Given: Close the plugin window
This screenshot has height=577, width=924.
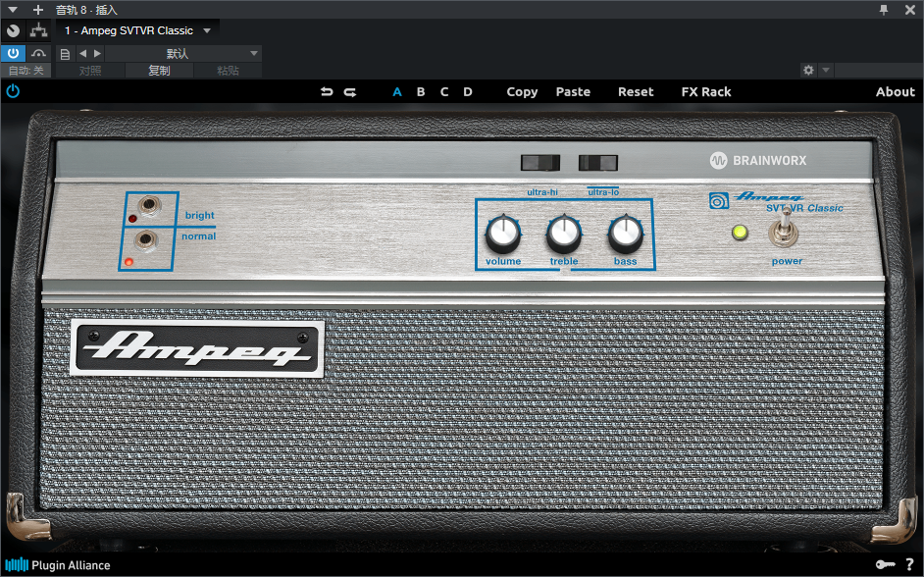Looking at the screenshot, I should (x=910, y=10).
